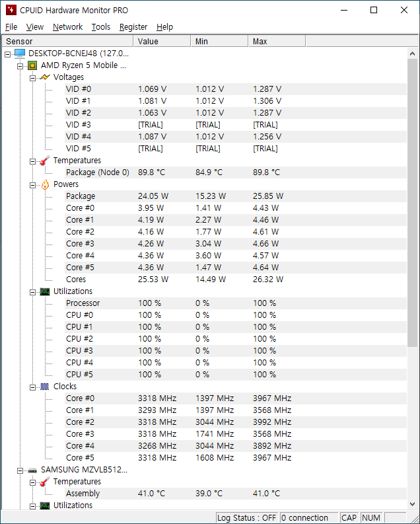Image resolution: width=420 pixels, height=524 pixels.
Task: Collapse the Clocks section
Action: 32,387
